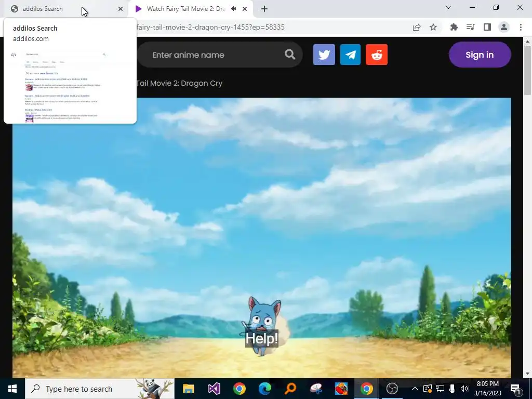Image resolution: width=532 pixels, height=399 pixels.
Task: Open Visual Studio from the taskbar
Action: (x=214, y=389)
